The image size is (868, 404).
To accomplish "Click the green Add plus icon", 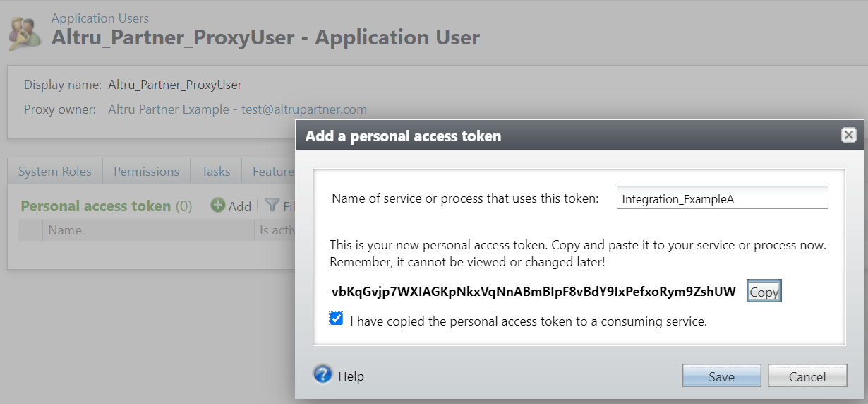I will coord(218,206).
